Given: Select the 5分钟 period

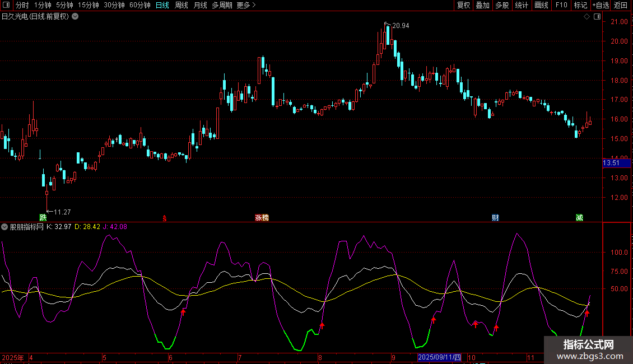Looking at the screenshot, I should [64, 5].
